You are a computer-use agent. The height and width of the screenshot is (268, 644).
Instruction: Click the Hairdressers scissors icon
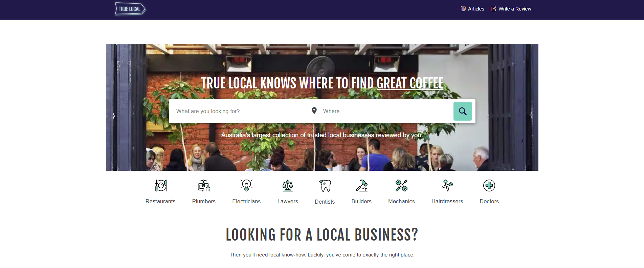pyautogui.click(x=447, y=185)
